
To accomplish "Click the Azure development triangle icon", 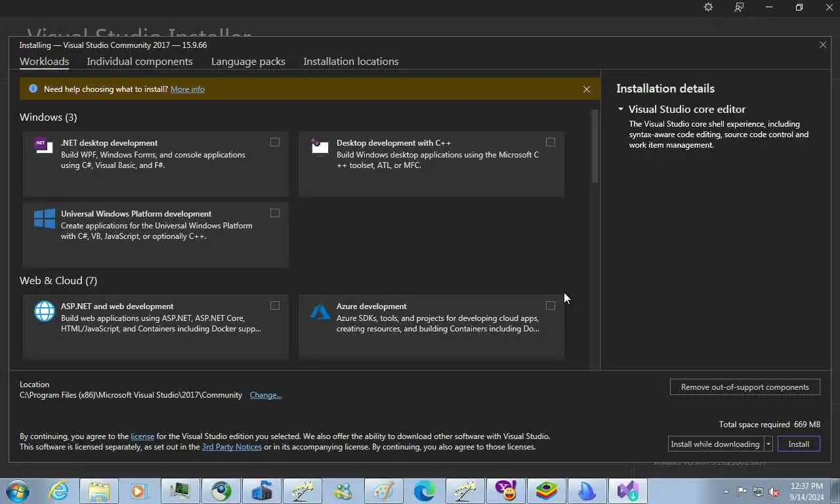I will (320, 311).
